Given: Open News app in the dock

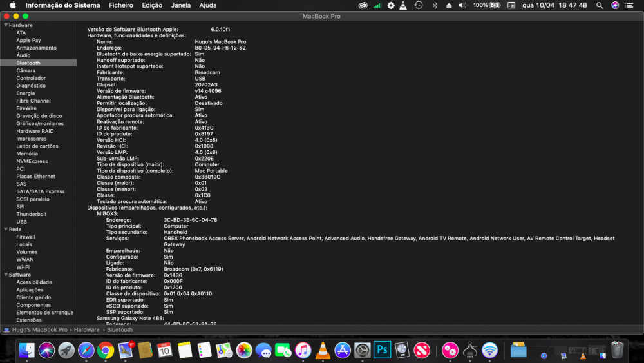Looking at the screenshot, I should pos(422,350).
